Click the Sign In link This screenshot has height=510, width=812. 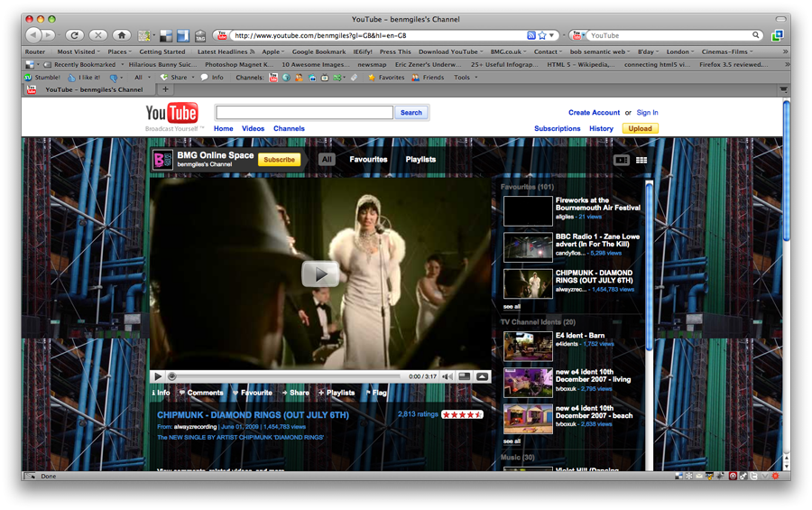647,113
